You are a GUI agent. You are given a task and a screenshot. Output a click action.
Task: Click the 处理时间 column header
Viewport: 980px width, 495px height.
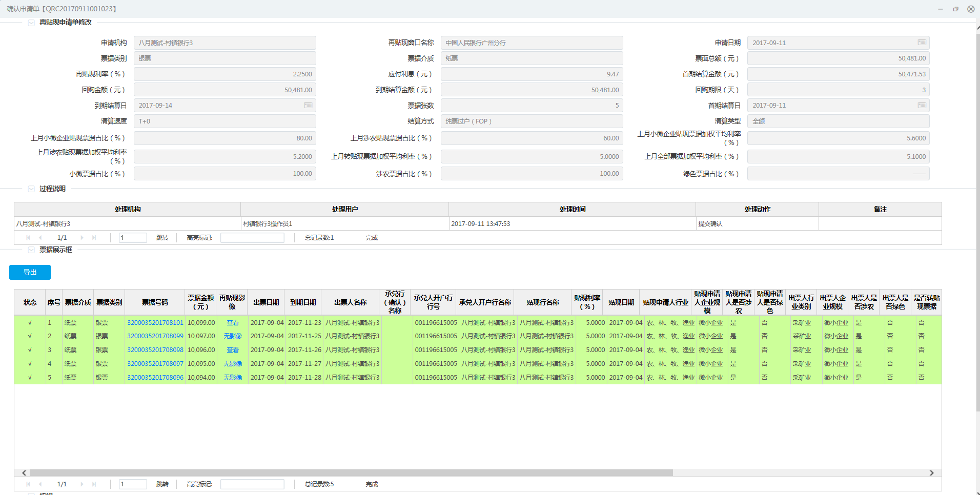(572, 209)
